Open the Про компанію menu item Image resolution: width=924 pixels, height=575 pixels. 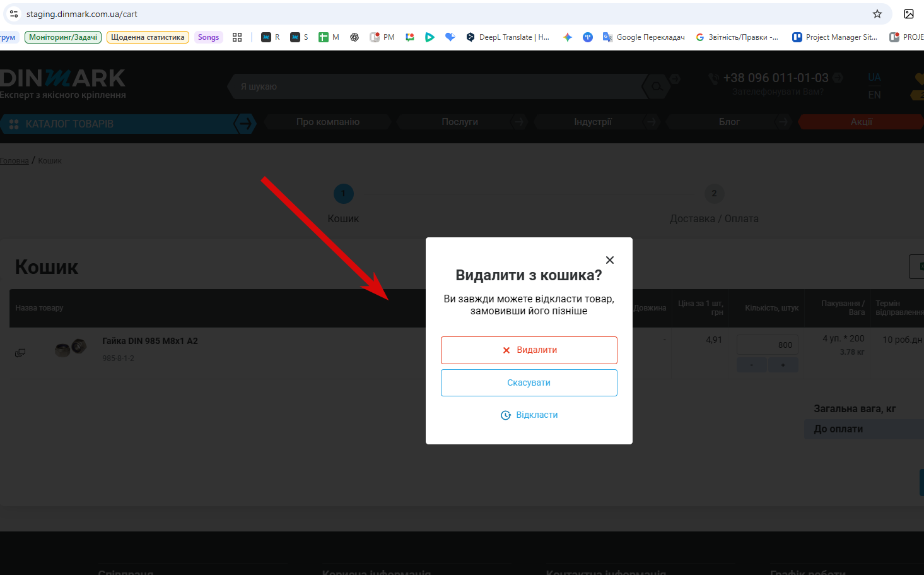click(328, 122)
